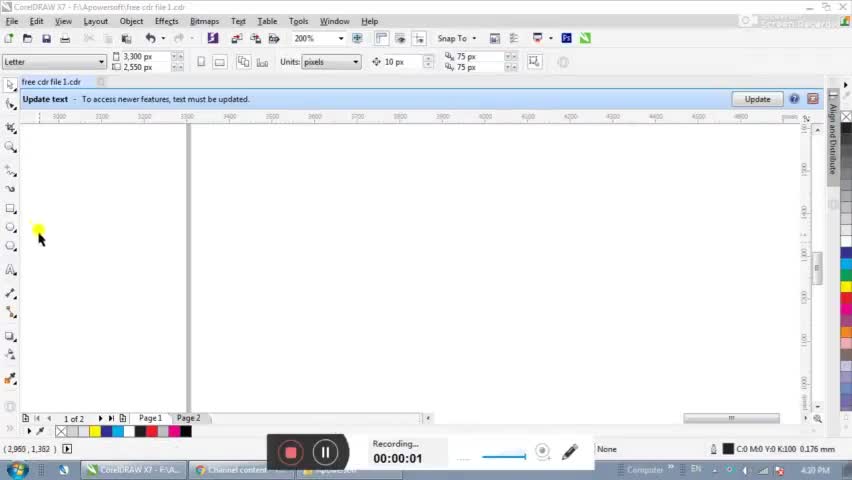Toggle portrait page orientation
The height and width of the screenshot is (480, 852).
201,62
